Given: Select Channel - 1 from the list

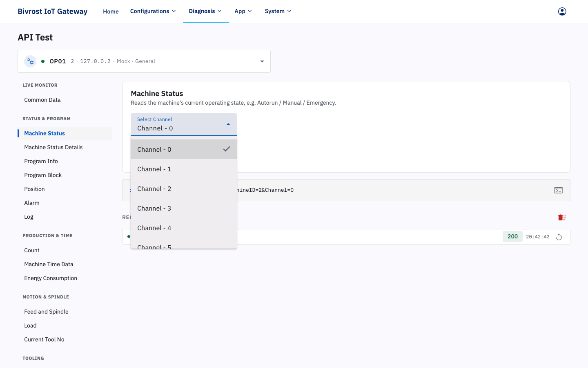Looking at the screenshot, I should coord(184,169).
